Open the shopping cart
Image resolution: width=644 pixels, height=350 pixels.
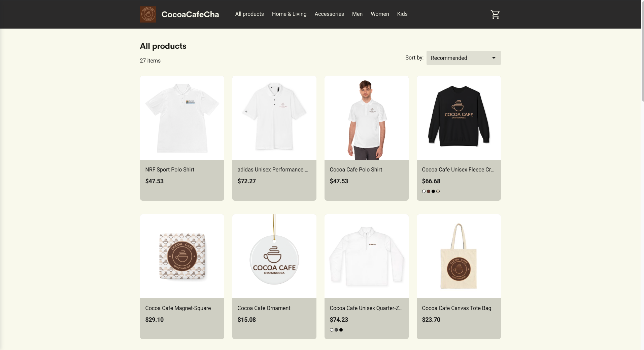coord(495,14)
